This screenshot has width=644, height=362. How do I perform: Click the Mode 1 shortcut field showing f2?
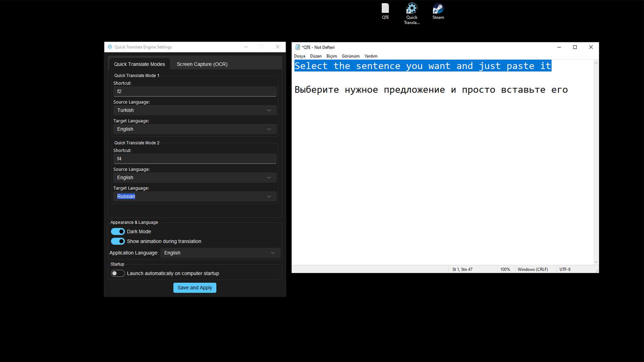tap(195, 92)
